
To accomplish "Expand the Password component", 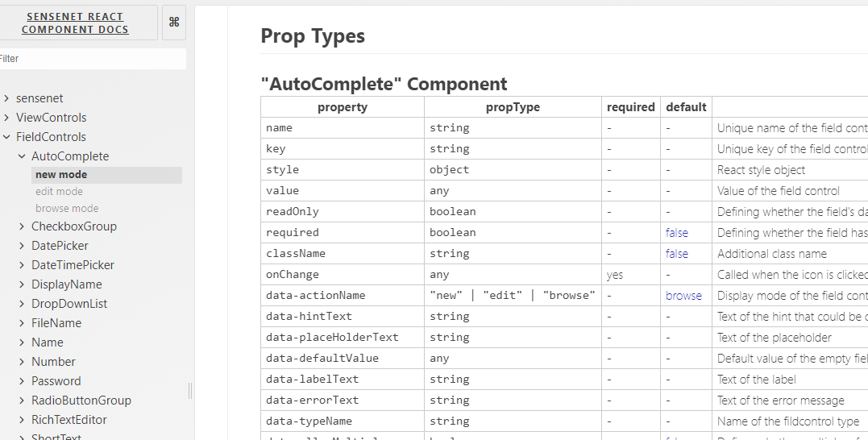I will pyautogui.click(x=56, y=381).
